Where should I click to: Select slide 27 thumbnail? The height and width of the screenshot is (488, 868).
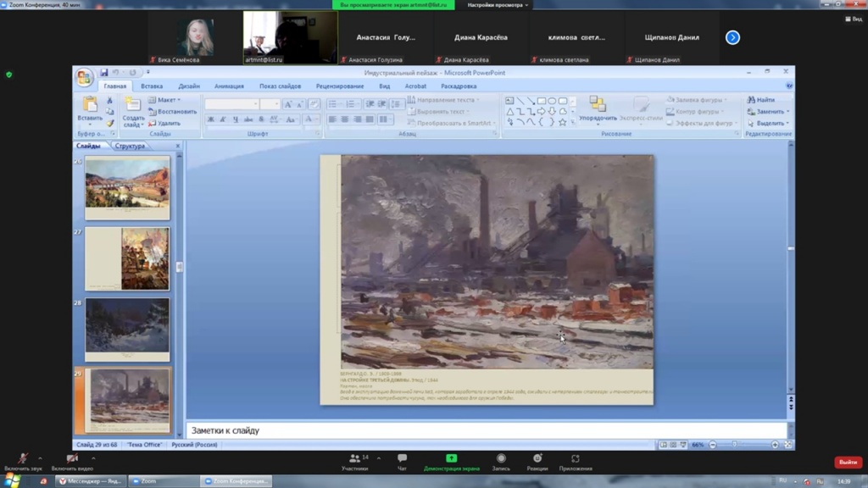coord(127,258)
